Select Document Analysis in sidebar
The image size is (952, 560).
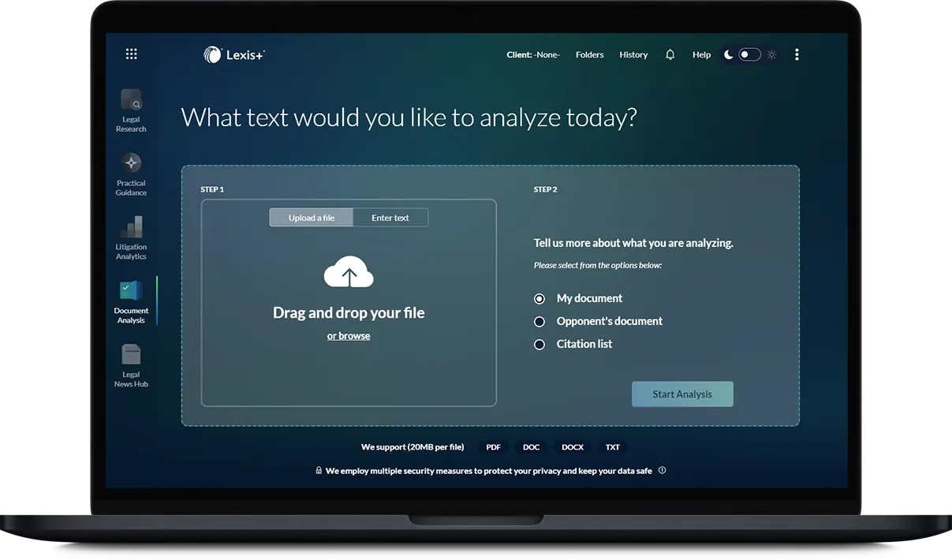pos(131,302)
